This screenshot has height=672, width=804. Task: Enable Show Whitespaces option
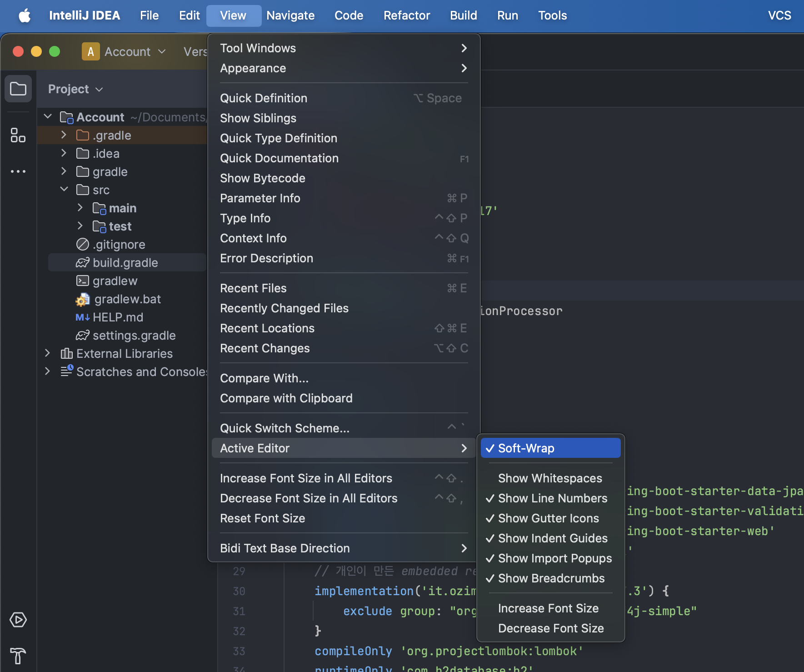pos(550,478)
